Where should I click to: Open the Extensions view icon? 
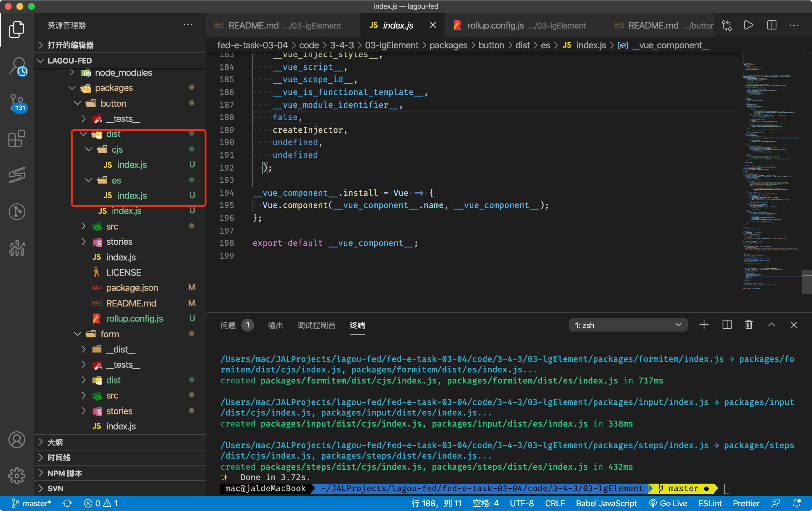point(17,139)
